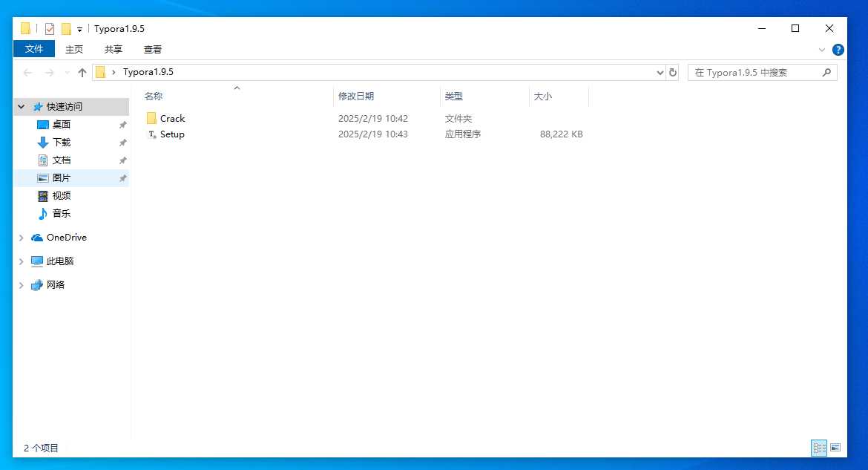Image resolution: width=868 pixels, height=470 pixels.
Task: Sort by the 类型 column header
Action: [x=453, y=97]
